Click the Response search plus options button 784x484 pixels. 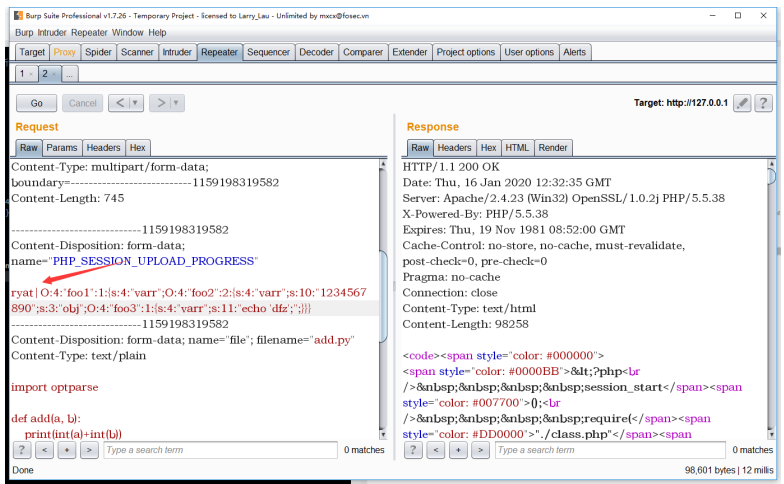[x=458, y=450]
